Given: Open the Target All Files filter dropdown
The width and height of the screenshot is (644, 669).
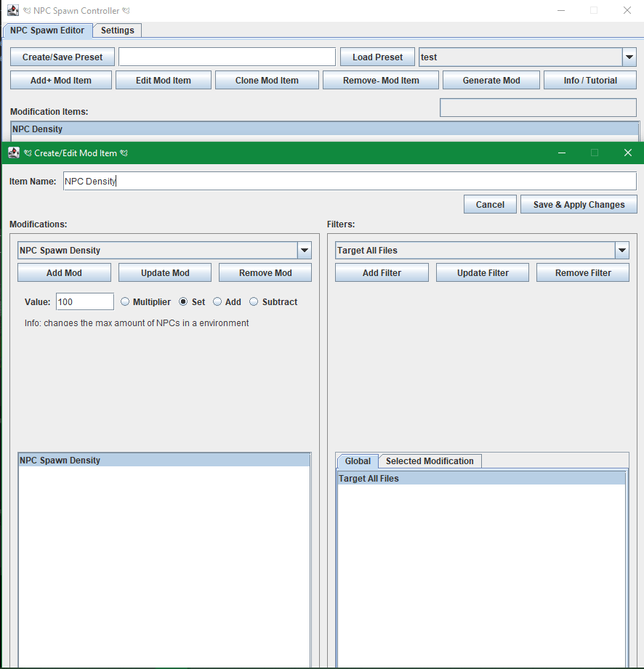Looking at the screenshot, I should click(x=621, y=251).
